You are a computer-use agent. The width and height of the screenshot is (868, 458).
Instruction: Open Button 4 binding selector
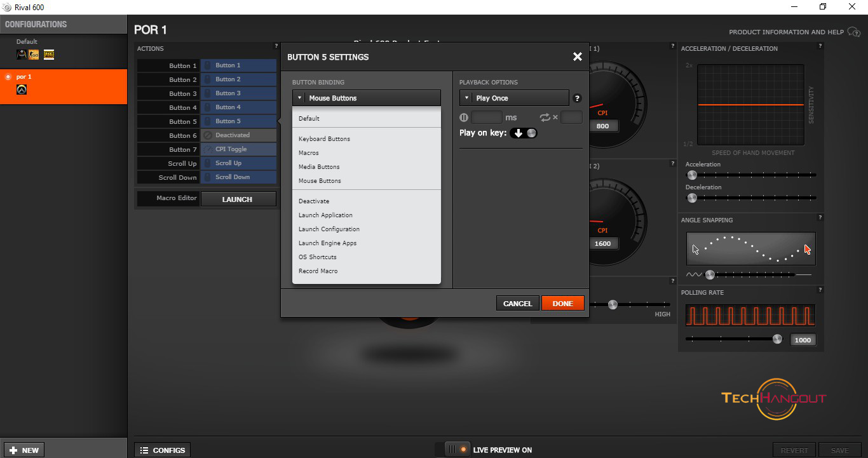click(x=238, y=107)
